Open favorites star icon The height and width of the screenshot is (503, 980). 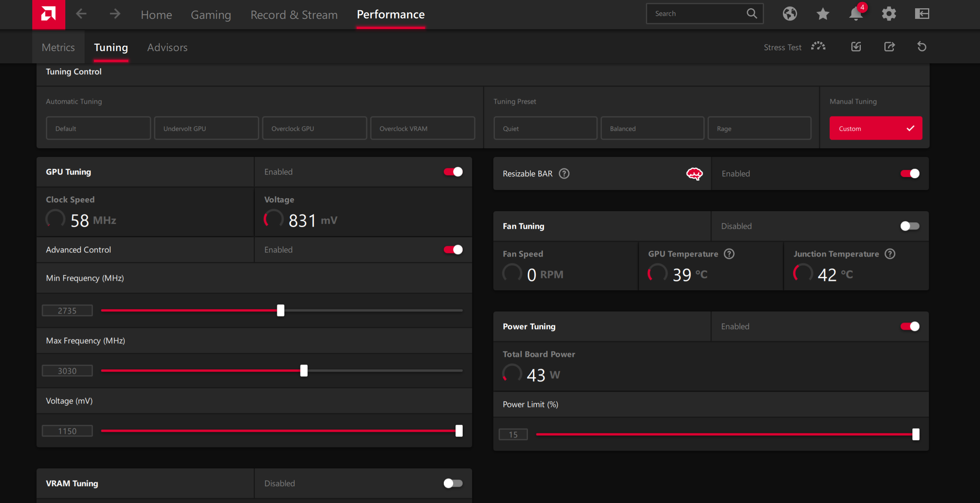pos(823,14)
